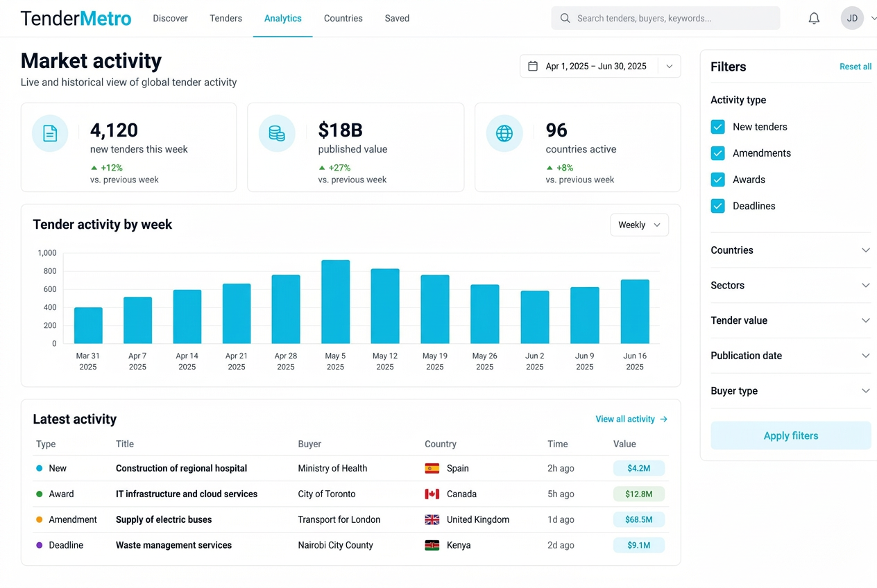Click the TenderMetro logo
This screenshot has width=877, height=588.
point(76,19)
